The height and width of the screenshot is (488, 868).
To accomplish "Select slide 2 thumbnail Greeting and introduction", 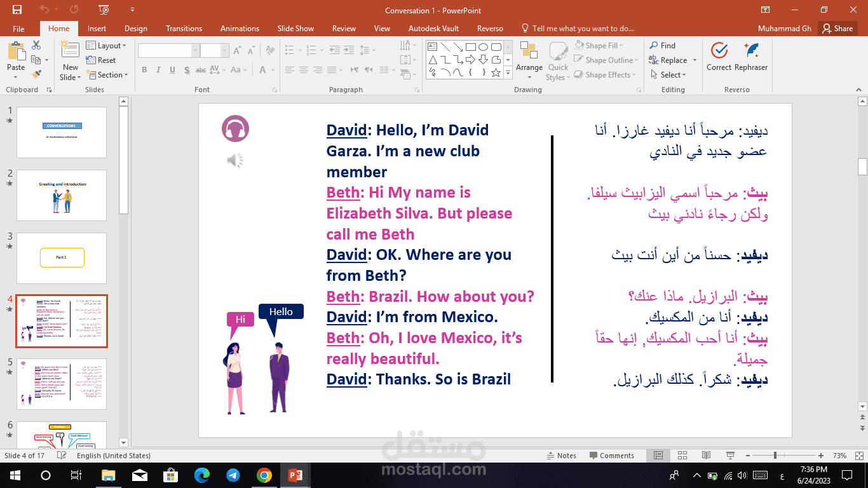I will click(62, 195).
